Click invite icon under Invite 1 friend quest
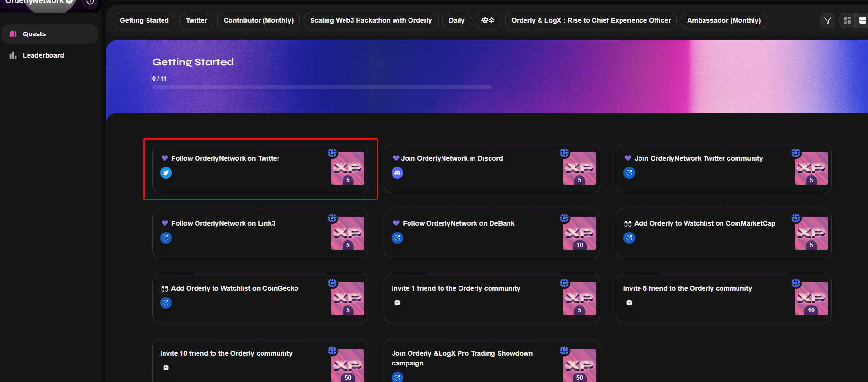The width and height of the screenshot is (868, 382). click(x=397, y=303)
